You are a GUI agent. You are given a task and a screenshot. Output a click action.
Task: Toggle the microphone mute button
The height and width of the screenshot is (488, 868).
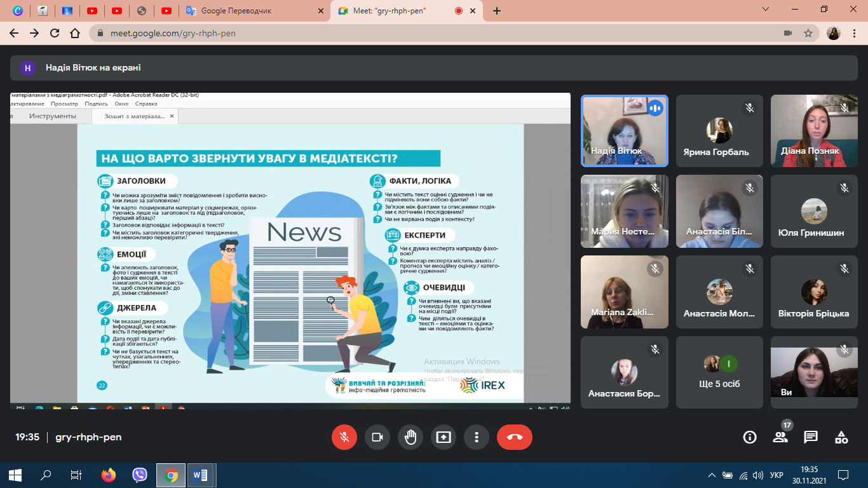pyautogui.click(x=344, y=437)
